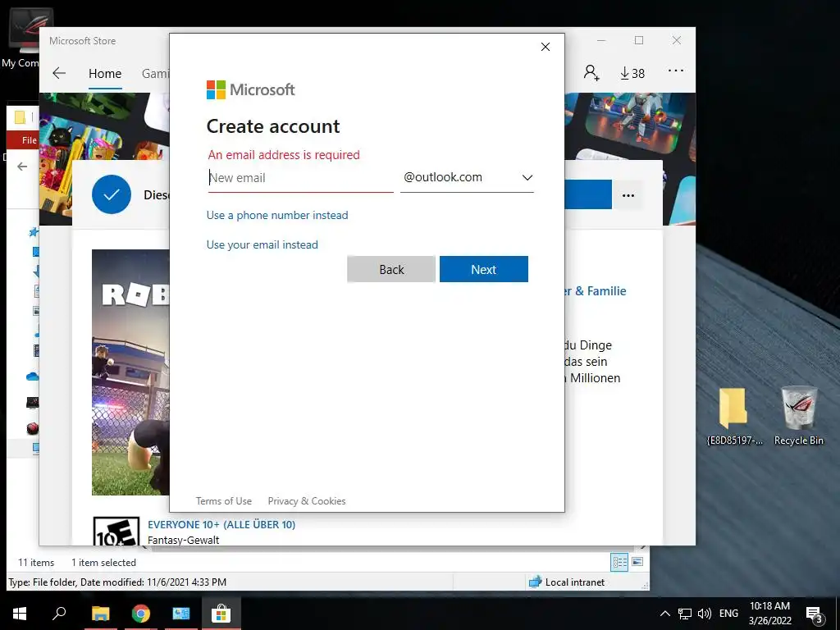840x630 pixels.
Task: Select the {E8D85197-... folder on desktop
Action: pyautogui.click(x=734, y=416)
